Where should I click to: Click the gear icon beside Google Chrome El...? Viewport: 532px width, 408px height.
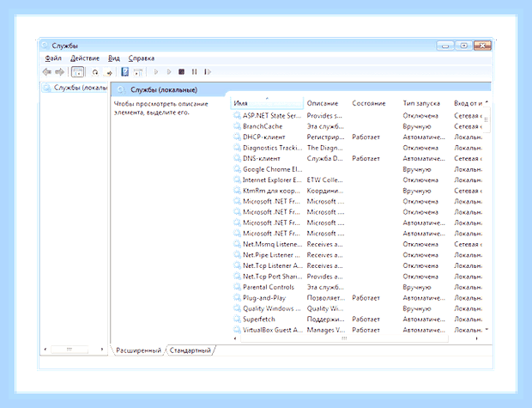pos(237,169)
